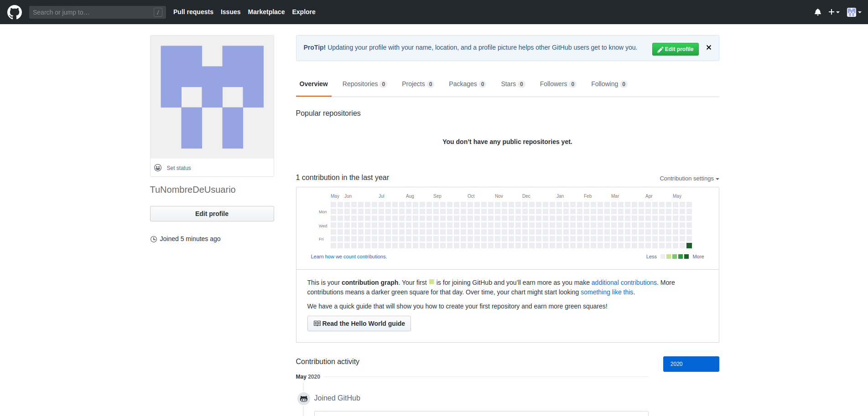Viewport: 868px width, 416px height.
Task: Open GitHub home via Octocat logo
Action: click(x=15, y=12)
